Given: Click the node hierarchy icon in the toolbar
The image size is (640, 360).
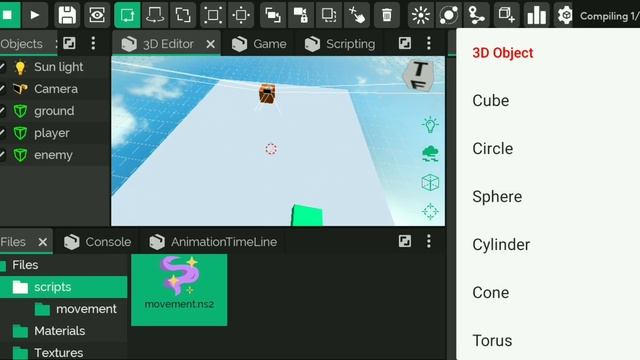Looking at the screenshot, I should (477, 15).
